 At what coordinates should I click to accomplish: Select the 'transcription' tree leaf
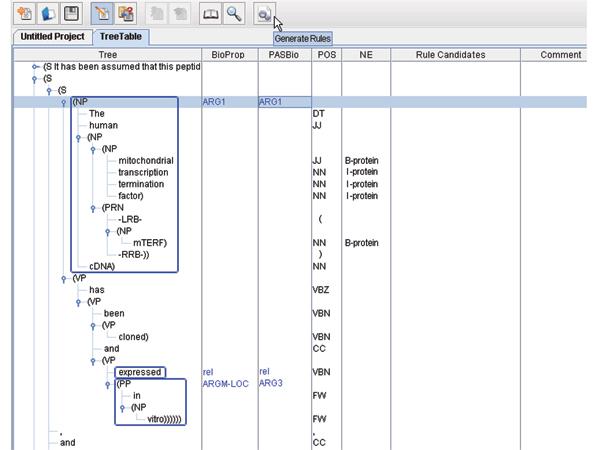(143, 173)
